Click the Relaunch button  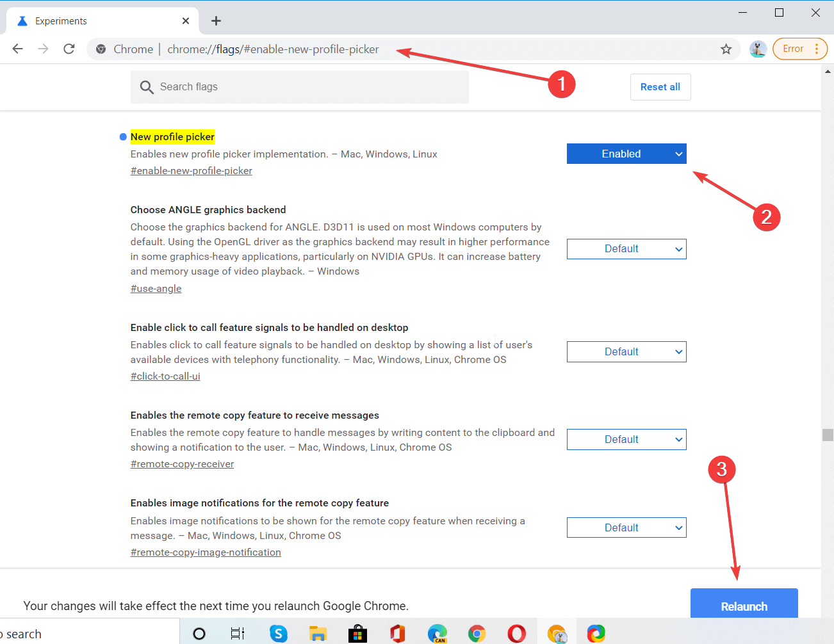click(744, 604)
